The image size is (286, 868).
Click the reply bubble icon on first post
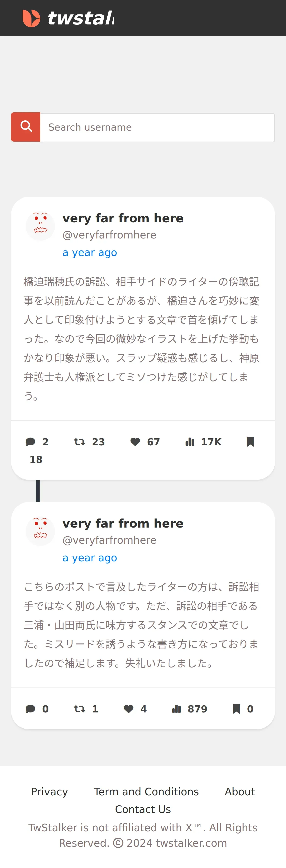coord(30,442)
